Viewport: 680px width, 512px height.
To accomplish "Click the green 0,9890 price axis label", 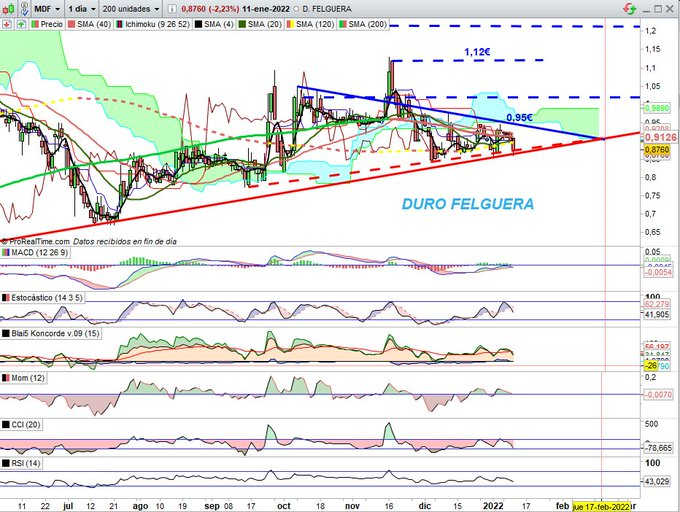I will [657, 108].
